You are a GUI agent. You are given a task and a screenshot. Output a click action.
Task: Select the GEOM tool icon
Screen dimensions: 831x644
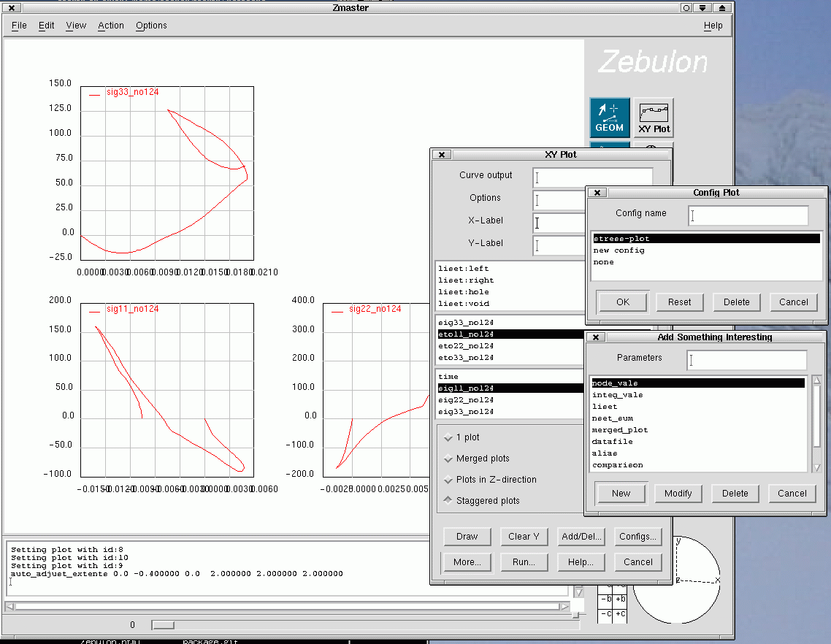tap(609, 118)
